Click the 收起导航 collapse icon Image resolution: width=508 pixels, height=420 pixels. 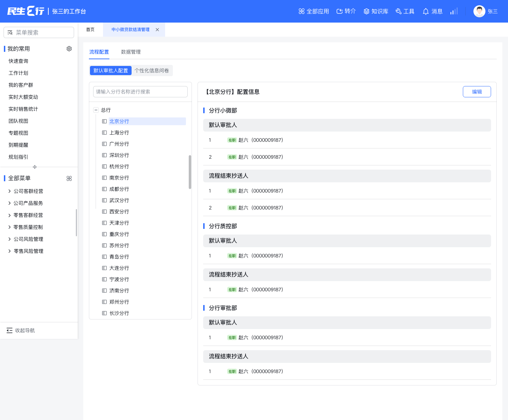[10, 330]
